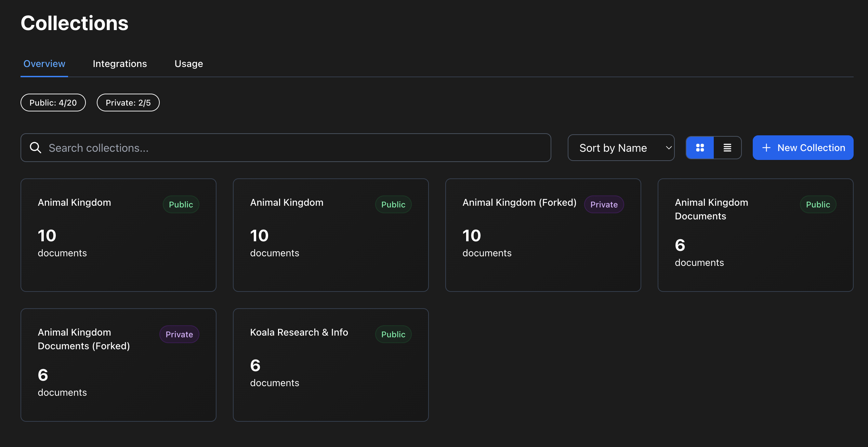Click Public badge on Koala Research & Info
868x447 pixels.
(393, 334)
